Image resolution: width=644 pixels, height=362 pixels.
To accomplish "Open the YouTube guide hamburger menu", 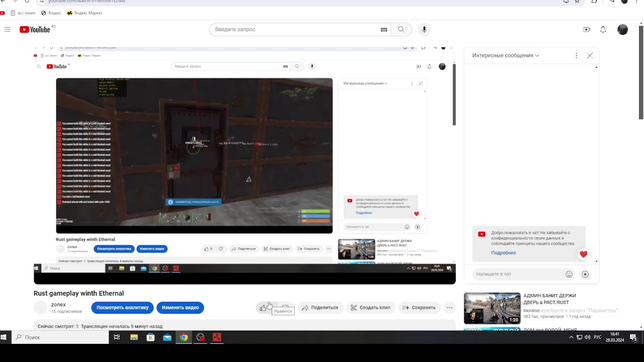I will pos(8,30).
